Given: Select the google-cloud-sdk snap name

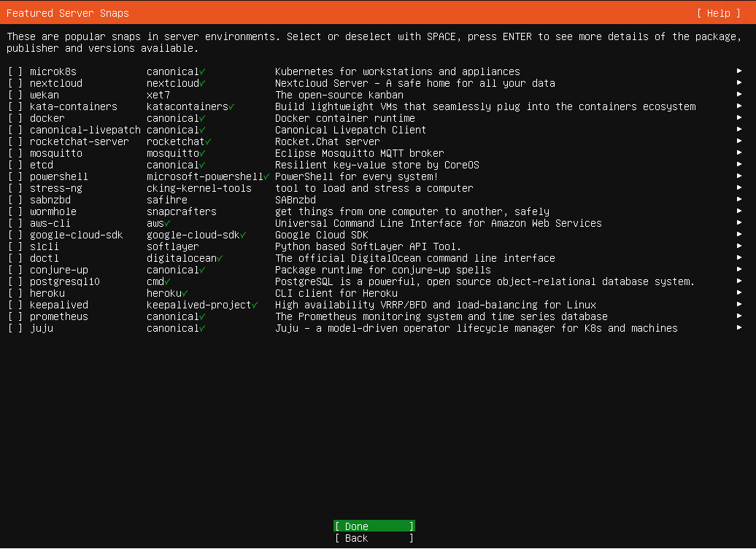Looking at the screenshot, I should click(76, 235).
